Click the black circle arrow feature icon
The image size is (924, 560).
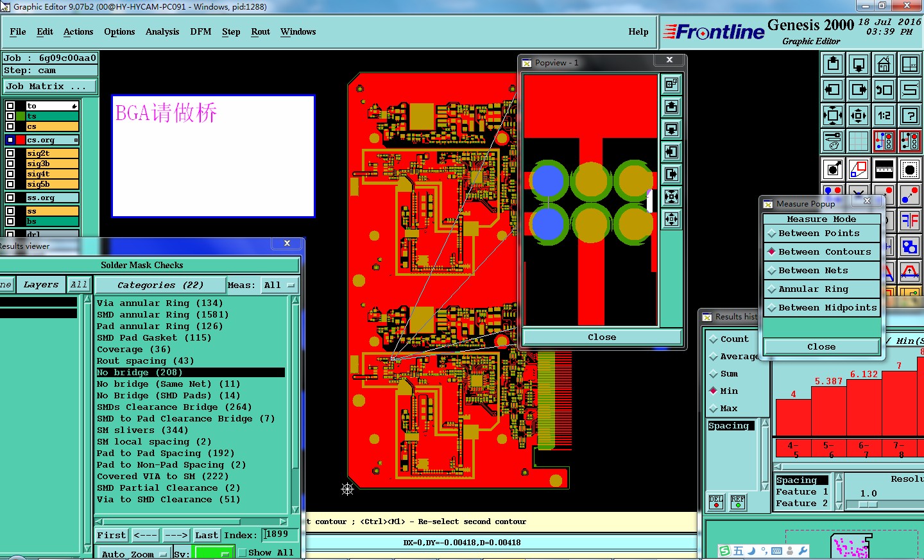tap(833, 169)
